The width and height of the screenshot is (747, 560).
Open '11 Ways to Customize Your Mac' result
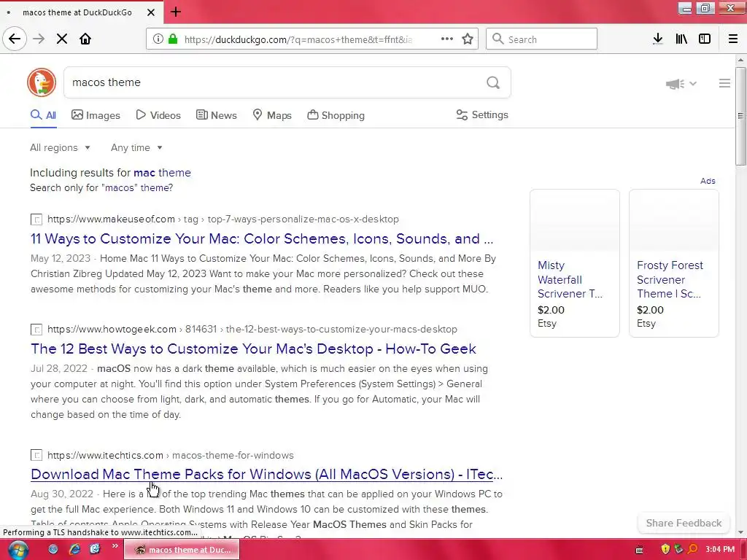click(262, 238)
